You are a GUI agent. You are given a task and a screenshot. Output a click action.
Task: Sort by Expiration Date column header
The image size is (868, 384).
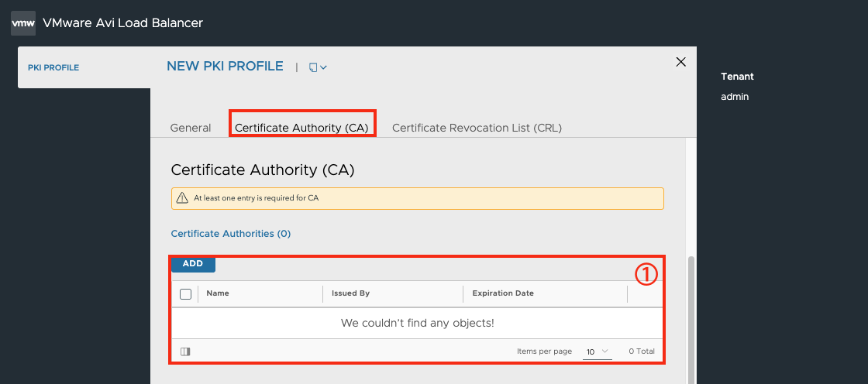503,293
